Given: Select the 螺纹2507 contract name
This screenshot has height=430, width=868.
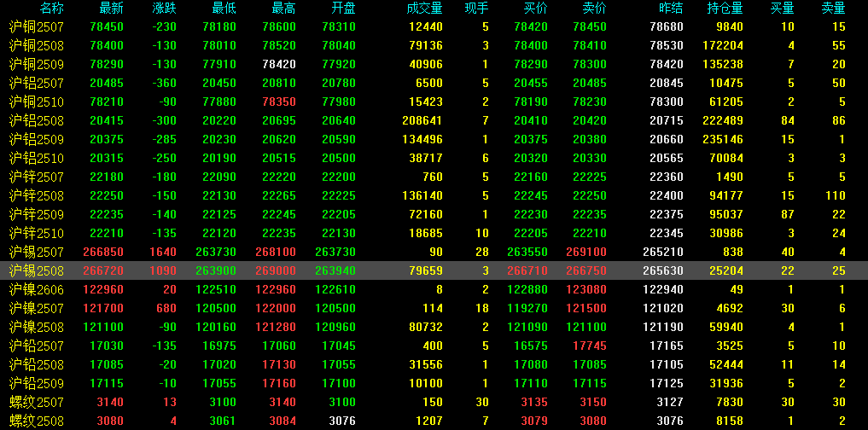Looking at the screenshot, I should pyautogui.click(x=37, y=403).
